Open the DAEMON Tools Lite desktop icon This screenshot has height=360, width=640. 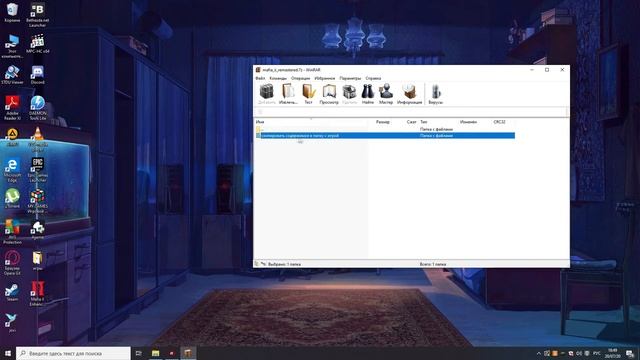coord(38,108)
